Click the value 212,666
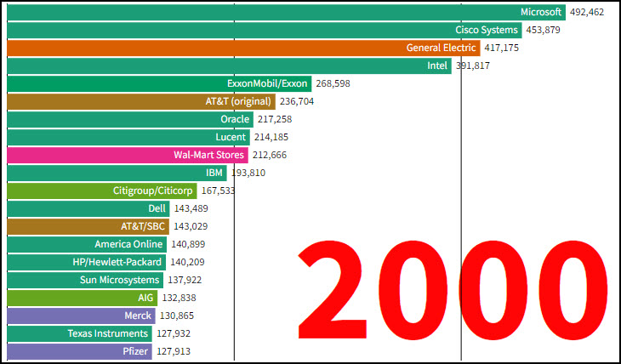 click(270, 155)
